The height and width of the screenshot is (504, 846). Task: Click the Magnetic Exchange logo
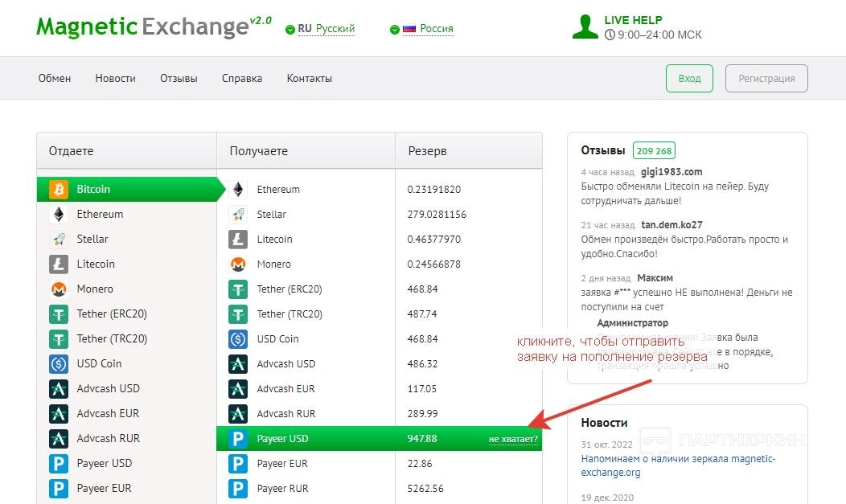[x=154, y=27]
